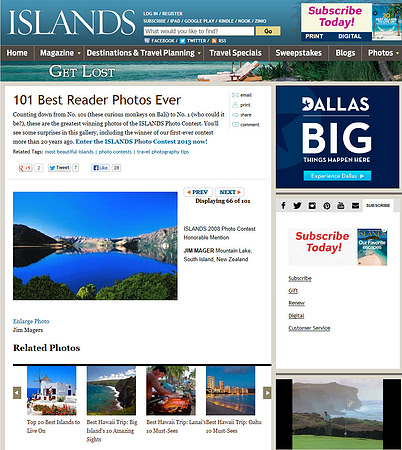Click header SUBSCRIBE link
The image size is (402, 450).
point(154,21)
